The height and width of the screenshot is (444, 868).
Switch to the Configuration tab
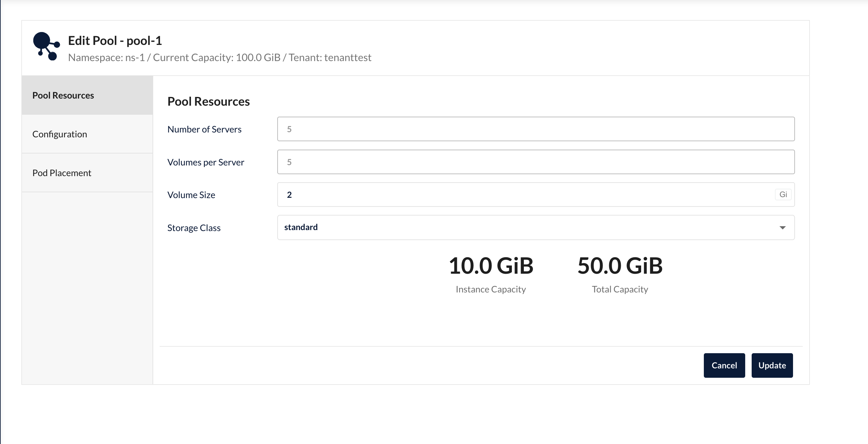point(60,134)
